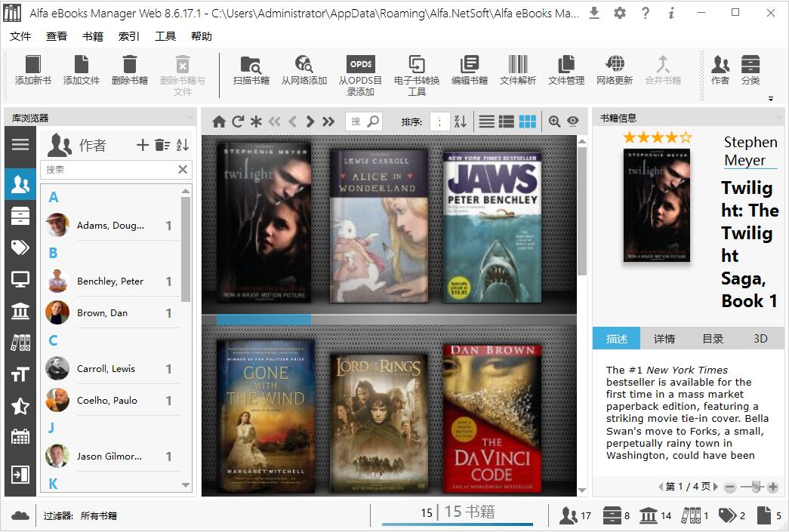Select the Tags sidebar icon

(x=20, y=248)
